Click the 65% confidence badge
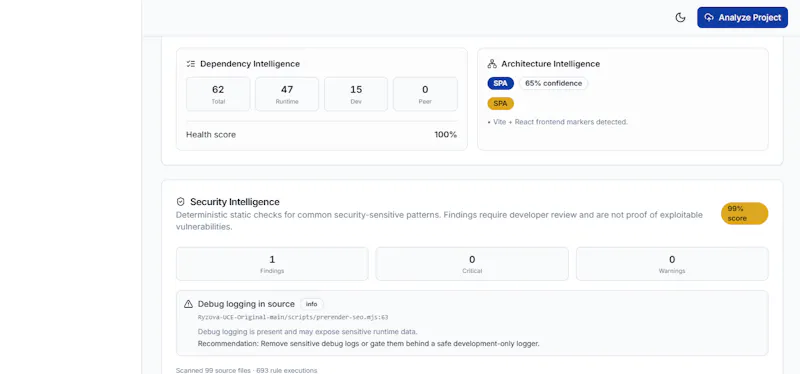 pyautogui.click(x=554, y=83)
